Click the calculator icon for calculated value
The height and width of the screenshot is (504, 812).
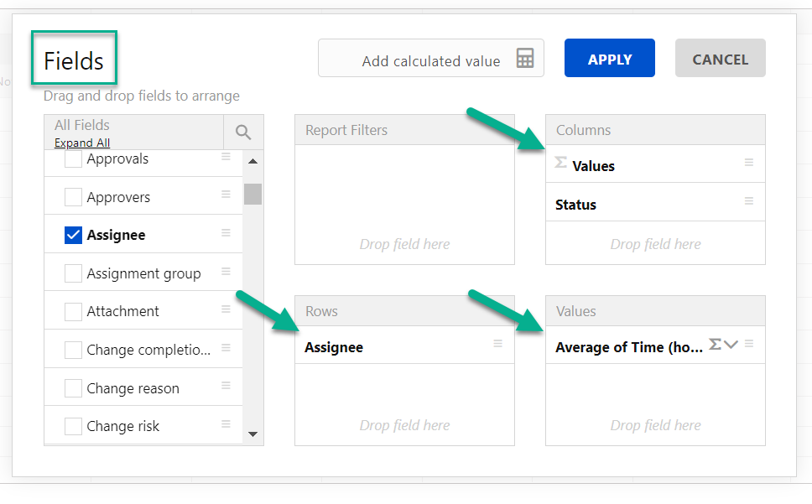point(525,59)
